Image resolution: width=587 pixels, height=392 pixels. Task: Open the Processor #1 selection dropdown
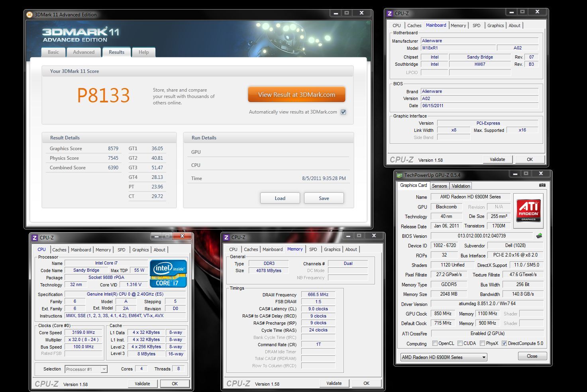86,369
